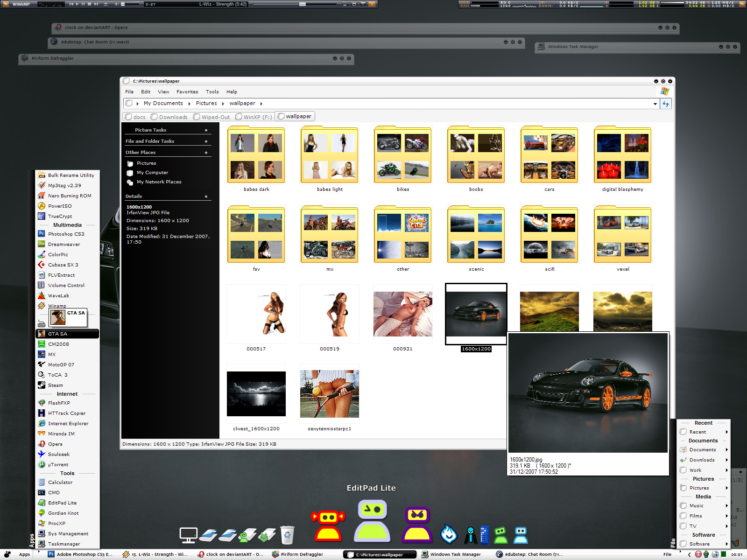The width and height of the screenshot is (747, 560).
Task: Open the Recycle Bin dock icon
Action: coord(287,535)
